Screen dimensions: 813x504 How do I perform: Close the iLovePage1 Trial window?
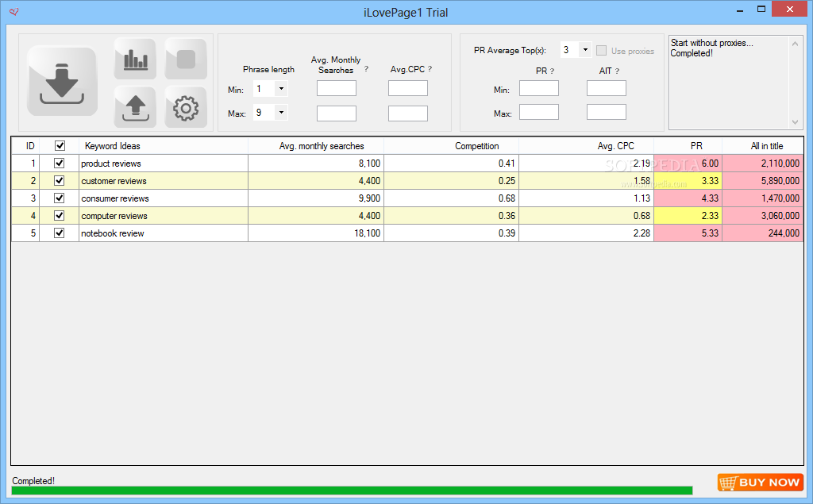pos(789,9)
